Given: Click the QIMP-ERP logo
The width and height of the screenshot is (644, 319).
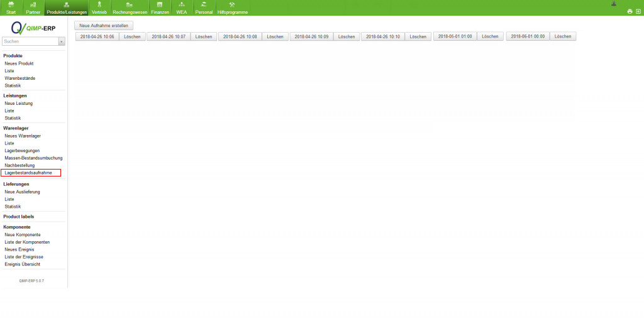Looking at the screenshot, I should pos(34,28).
